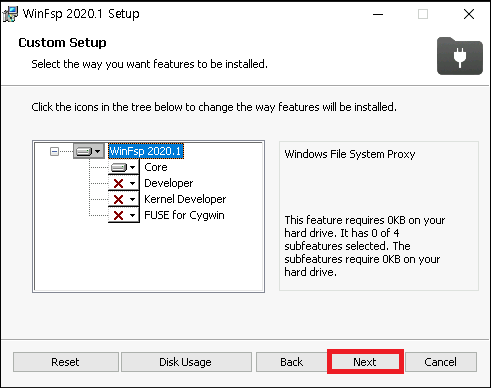Go Back to the previous step
The height and width of the screenshot is (388, 491).
(291, 362)
